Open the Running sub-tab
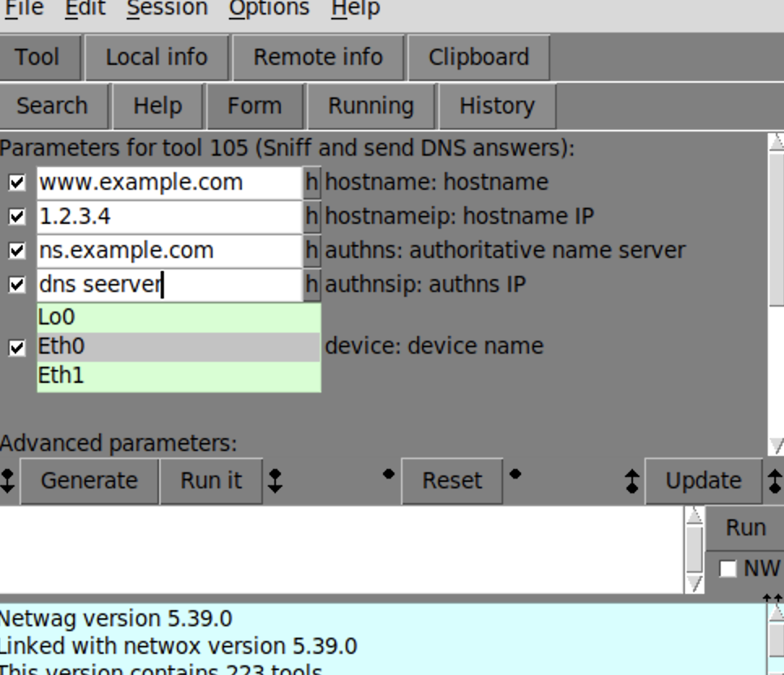784x675 pixels. point(371,106)
